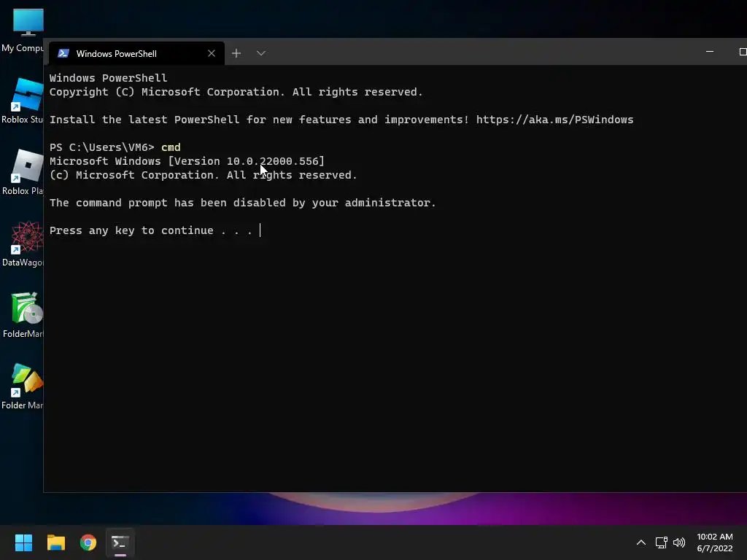Click the https://aka.ms/PSWindows link
The image size is (747, 560).
click(x=554, y=120)
